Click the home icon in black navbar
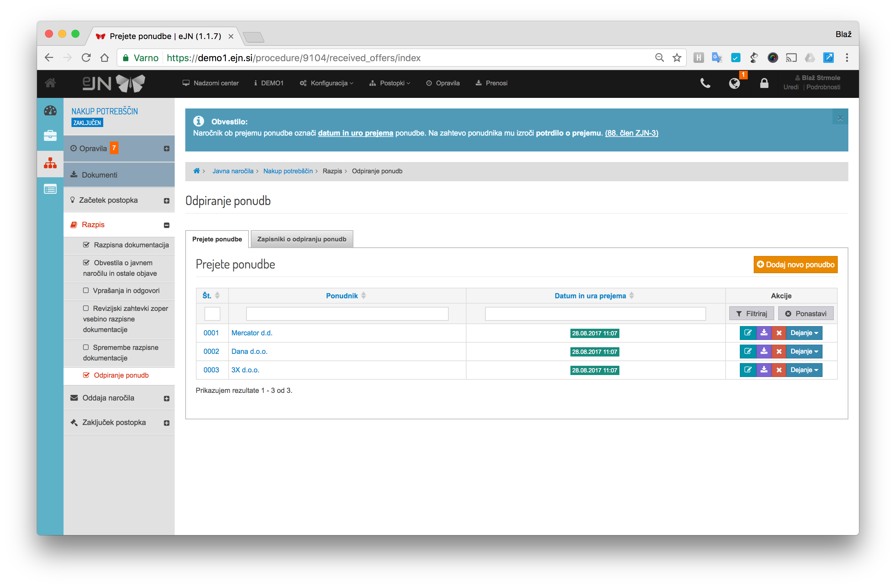Viewport: 896px width, 588px height. tap(50, 83)
